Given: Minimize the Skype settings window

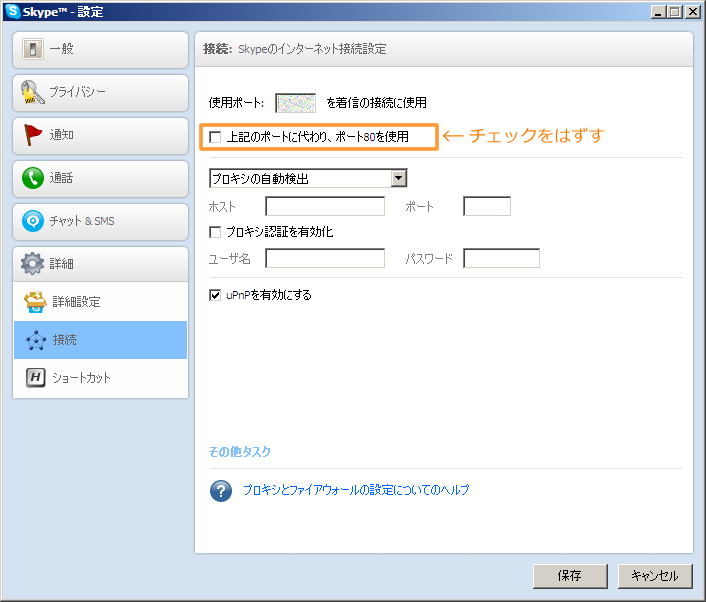Looking at the screenshot, I should pos(658,12).
